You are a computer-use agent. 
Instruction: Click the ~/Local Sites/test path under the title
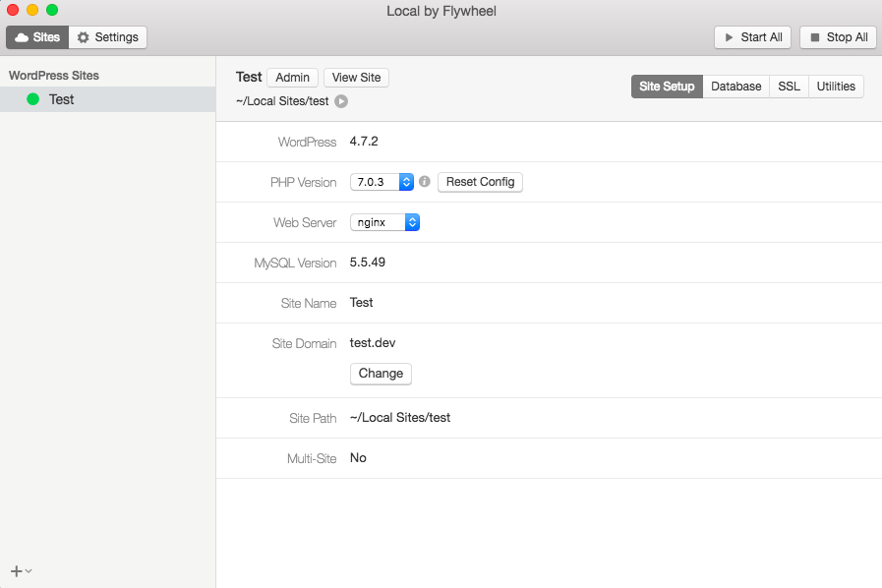tap(282, 101)
